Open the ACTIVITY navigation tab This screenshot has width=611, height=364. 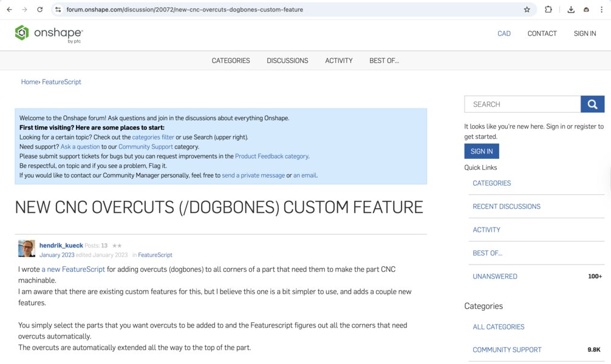tap(339, 61)
